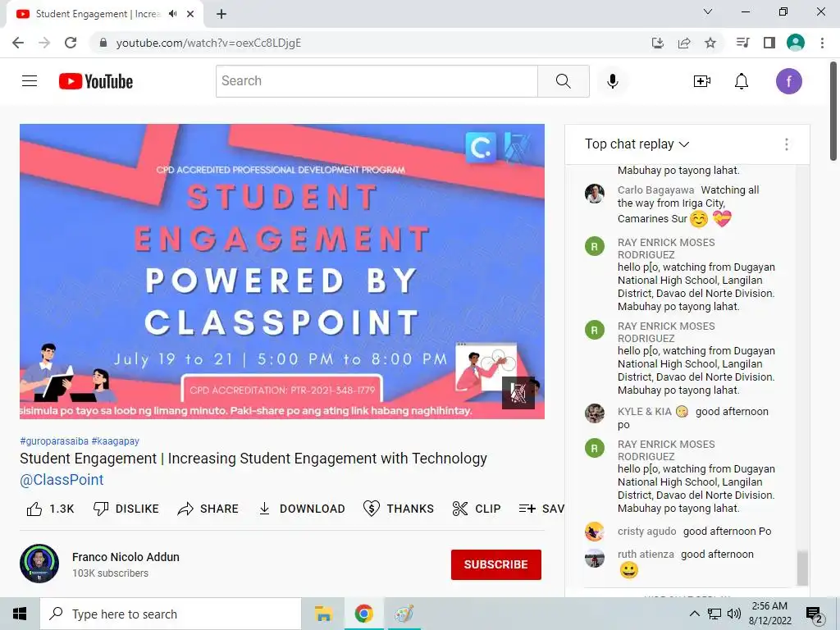Viewport: 840px width, 630px height.
Task: Bookmark this page with the star
Action: click(x=710, y=43)
